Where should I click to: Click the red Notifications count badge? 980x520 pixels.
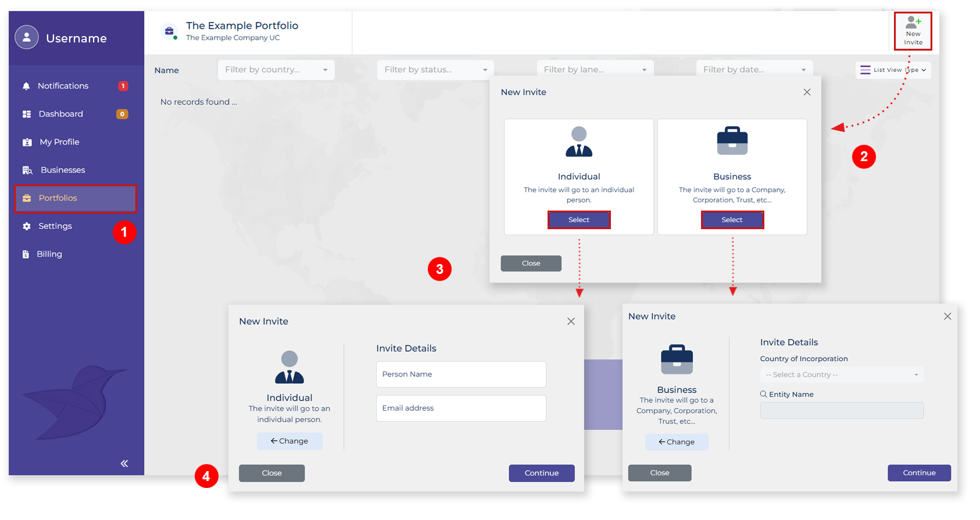[x=123, y=86]
